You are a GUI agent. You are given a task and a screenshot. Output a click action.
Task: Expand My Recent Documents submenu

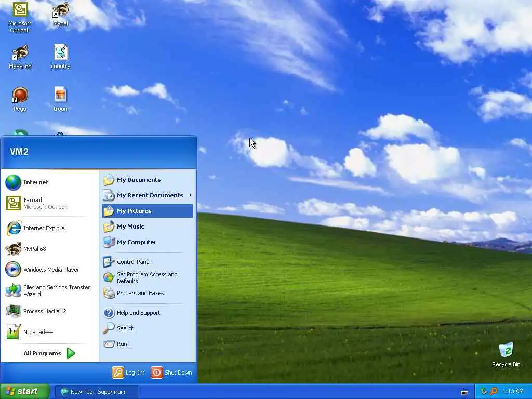147,195
